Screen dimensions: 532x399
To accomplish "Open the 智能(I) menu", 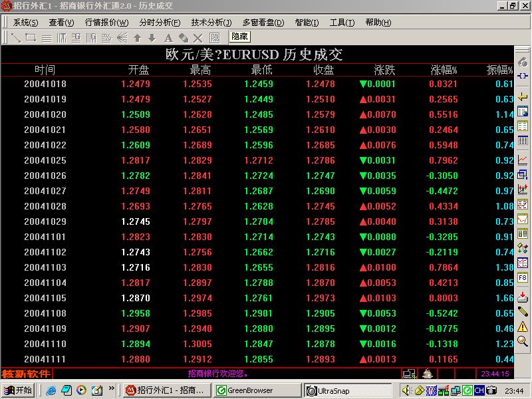I will 307,23.
